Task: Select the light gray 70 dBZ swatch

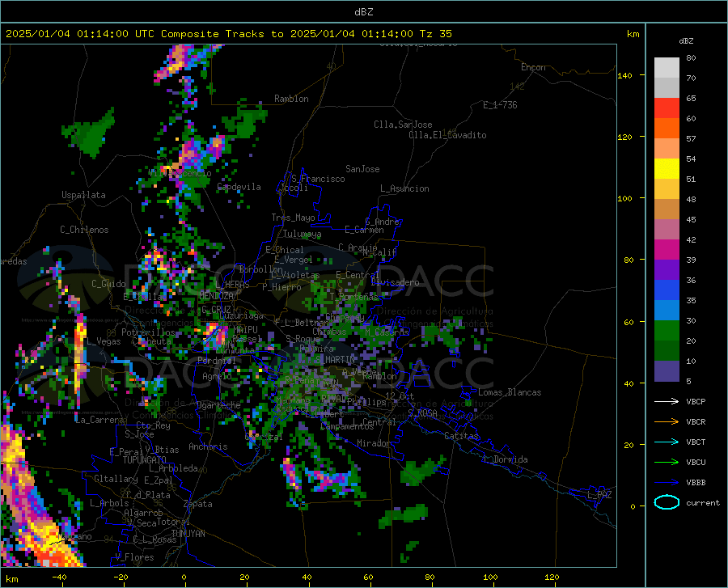Action: click(x=667, y=87)
